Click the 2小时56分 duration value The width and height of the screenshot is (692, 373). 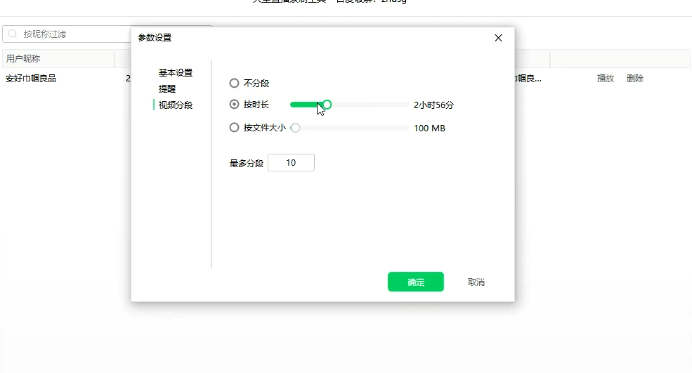pyautogui.click(x=433, y=105)
